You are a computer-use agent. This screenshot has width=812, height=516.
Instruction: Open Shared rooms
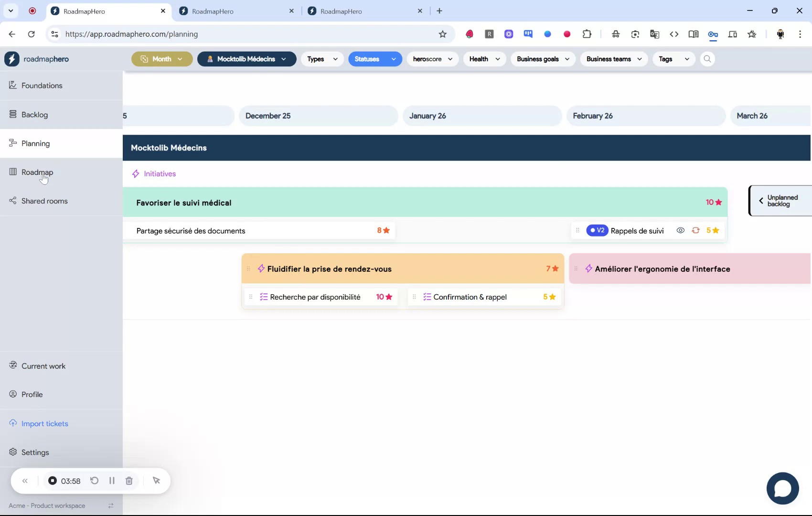[44, 201]
